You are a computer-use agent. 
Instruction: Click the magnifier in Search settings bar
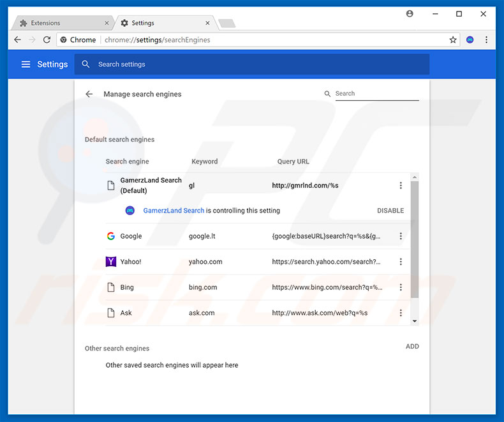[85, 64]
